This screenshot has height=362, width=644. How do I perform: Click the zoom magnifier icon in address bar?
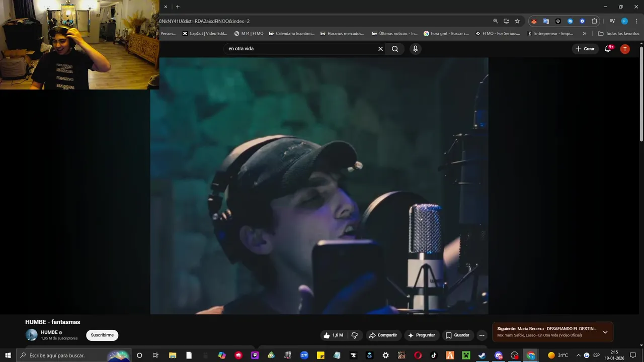496,21
